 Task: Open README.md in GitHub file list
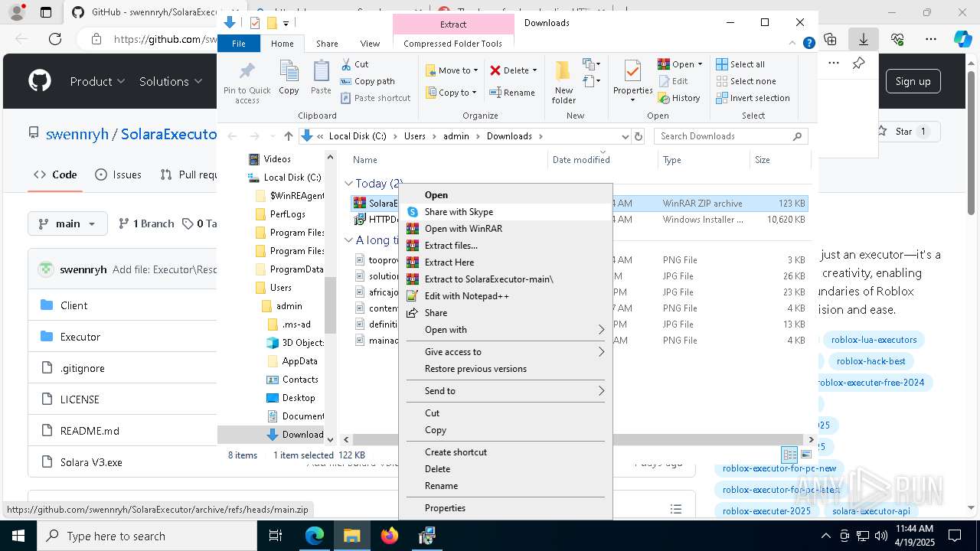[90, 431]
